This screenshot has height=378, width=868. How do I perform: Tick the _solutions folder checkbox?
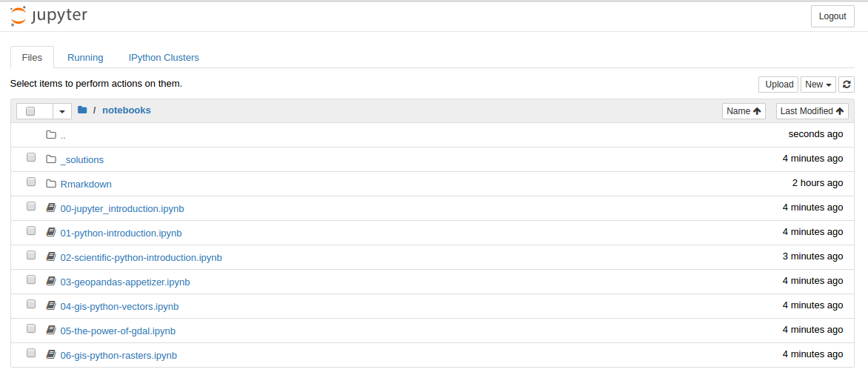(x=31, y=157)
